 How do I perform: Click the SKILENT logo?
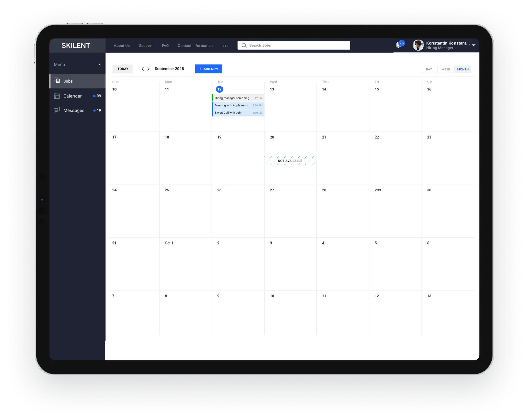[x=76, y=46]
